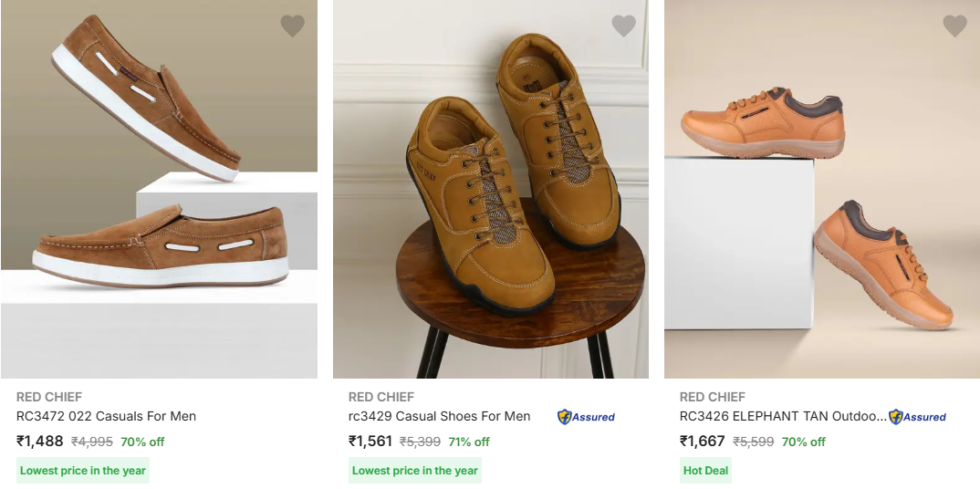The width and height of the screenshot is (980, 489).
Task: View the brown suede slip-on shoes image
Action: [x=159, y=189]
